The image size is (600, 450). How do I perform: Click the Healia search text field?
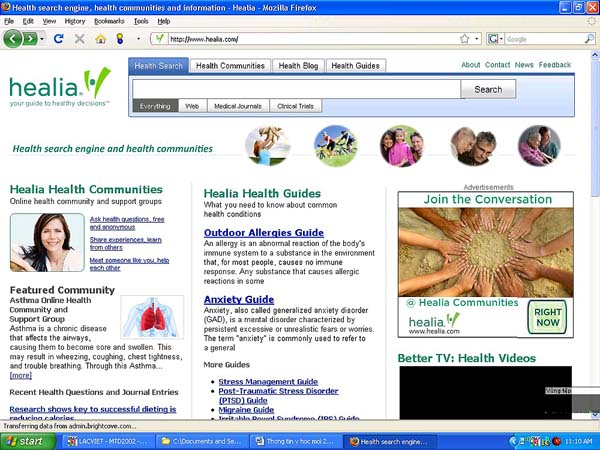[x=296, y=88]
